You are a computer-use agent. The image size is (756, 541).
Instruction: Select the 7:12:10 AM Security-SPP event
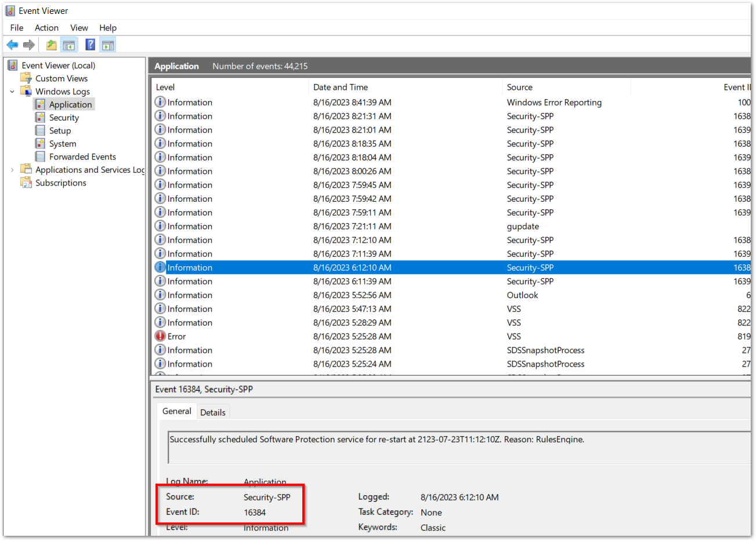click(451, 240)
